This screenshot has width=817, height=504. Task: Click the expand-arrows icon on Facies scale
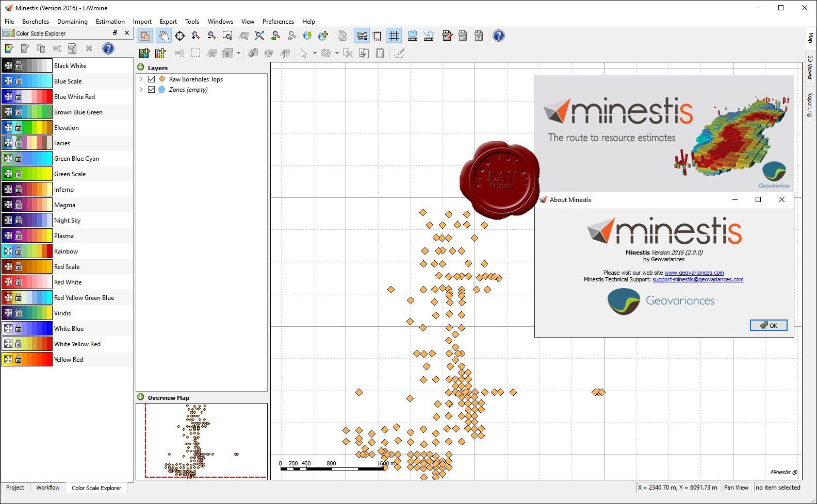tap(8, 143)
